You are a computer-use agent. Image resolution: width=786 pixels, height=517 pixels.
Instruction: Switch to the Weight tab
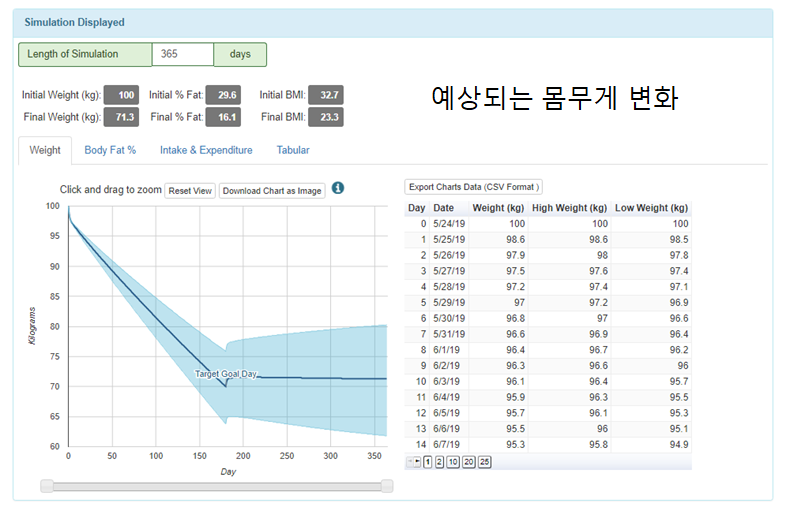pos(45,150)
